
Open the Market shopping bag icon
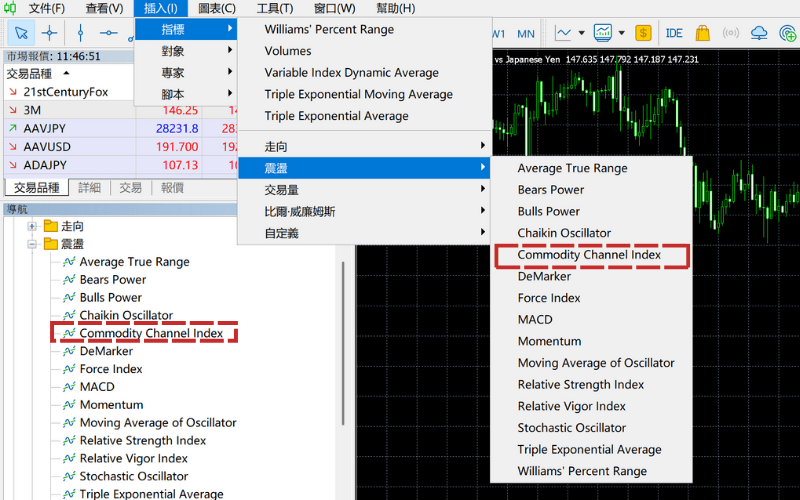pyautogui.click(x=702, y=33)
